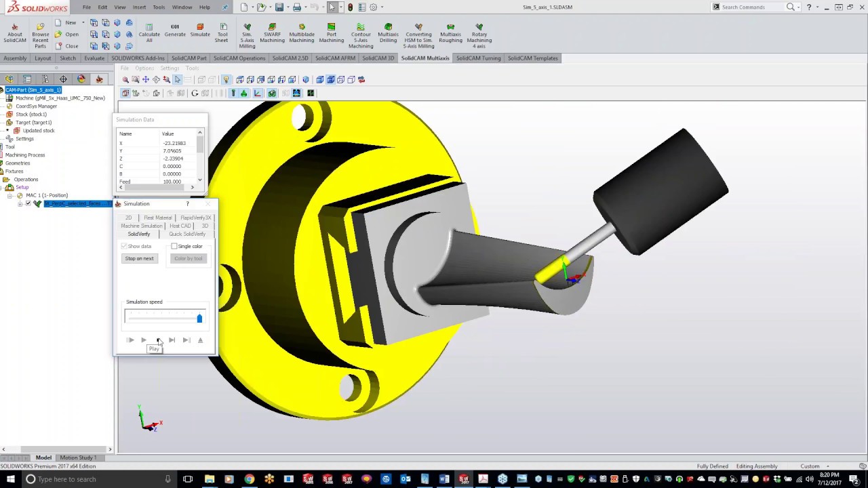Open the Tool Sheet
Image resolution: width=868 pixels, height=488 pixels.
coord(222,34)
